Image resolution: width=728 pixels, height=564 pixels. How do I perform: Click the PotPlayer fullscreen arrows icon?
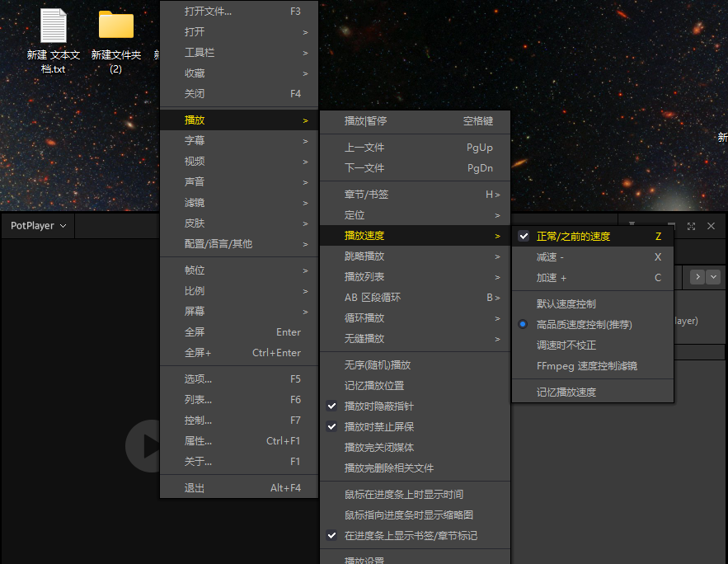692,226
